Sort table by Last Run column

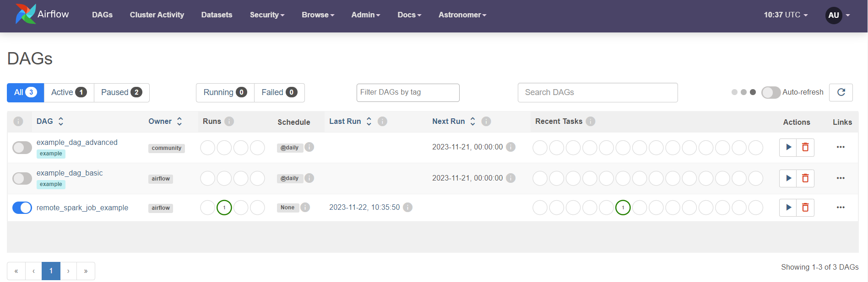(x=351, y=121)
